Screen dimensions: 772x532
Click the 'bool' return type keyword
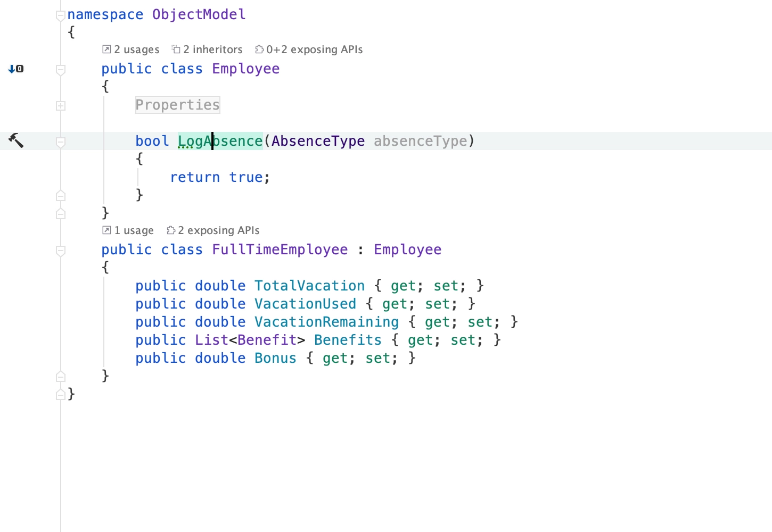tap(152, 141)
